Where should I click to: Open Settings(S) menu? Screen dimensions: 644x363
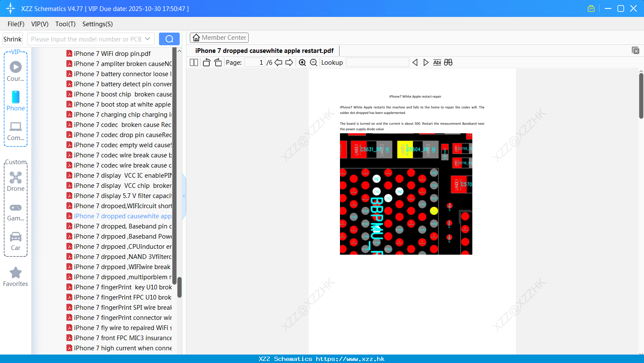[x=98, y=24]
